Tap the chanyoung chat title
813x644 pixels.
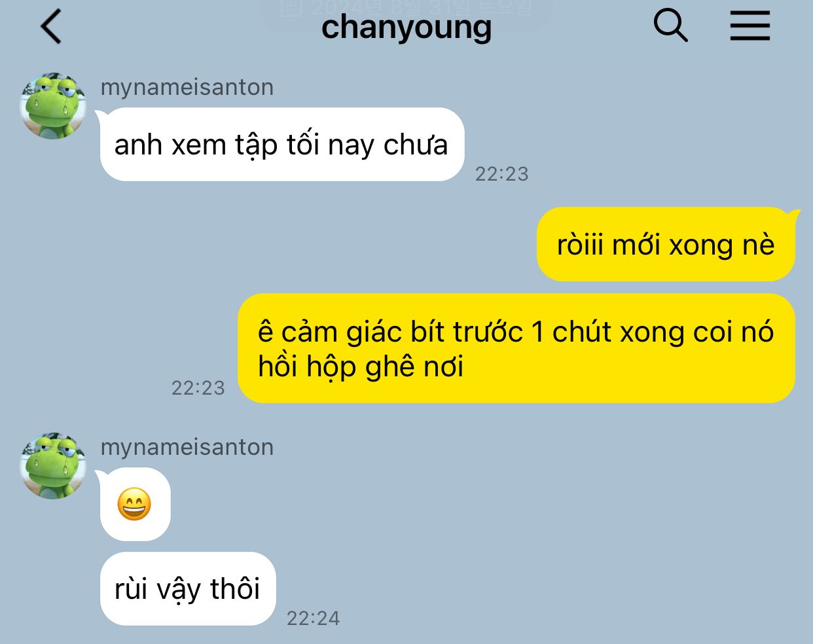click(x=406, y=28)
